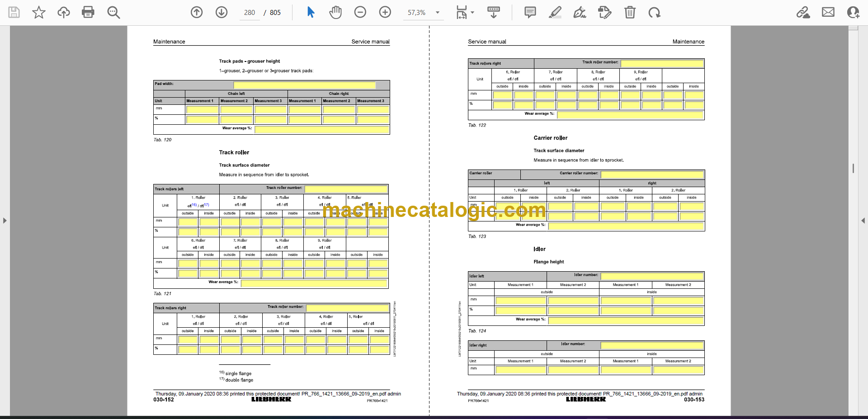This screenshot has height=419, width=868.
Task: Select 'Track pads - grouser height' heading
Action: tap(250, 61)
